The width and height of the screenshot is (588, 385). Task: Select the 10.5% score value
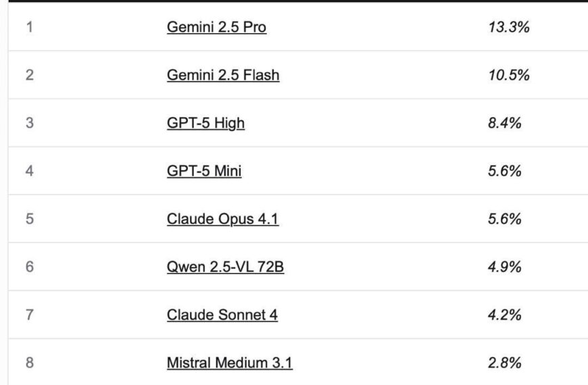tap(508, 76)
